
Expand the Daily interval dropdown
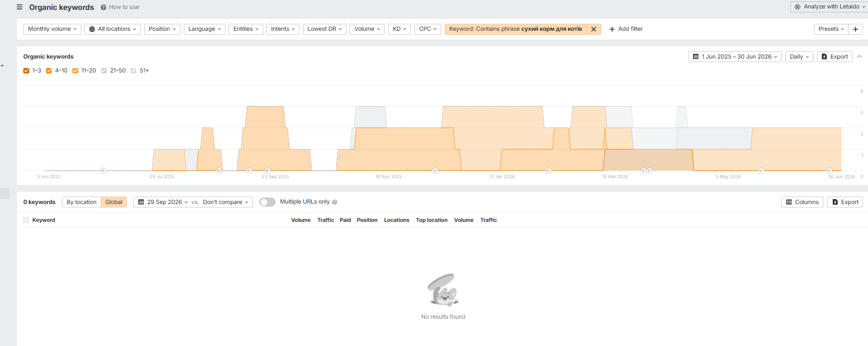point(799,57)
